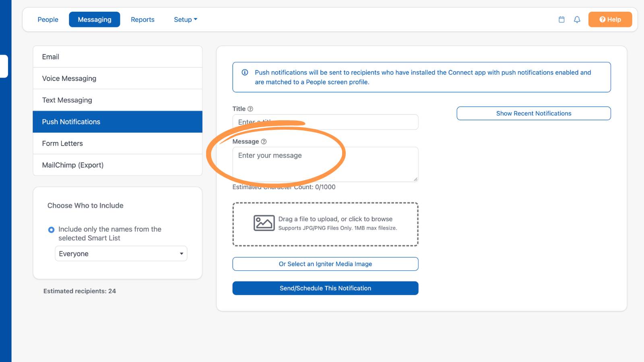Click into the Title input field
Viewport: 644px width, 362px height.
325,122
